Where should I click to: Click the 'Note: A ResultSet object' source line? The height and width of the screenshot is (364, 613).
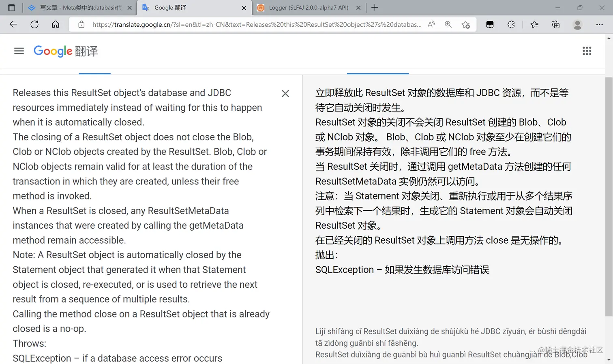pos(127,255)
